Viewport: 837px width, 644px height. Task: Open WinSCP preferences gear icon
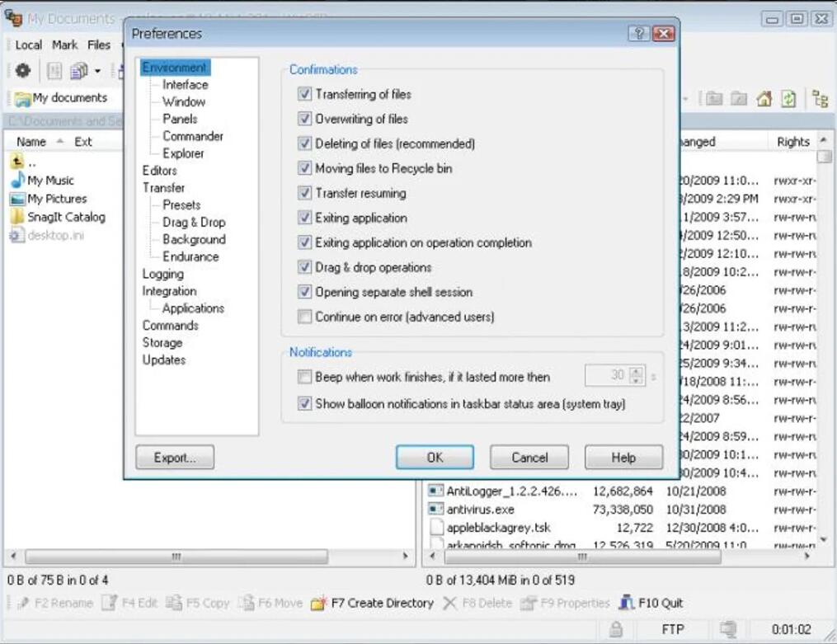coord(22,71)
